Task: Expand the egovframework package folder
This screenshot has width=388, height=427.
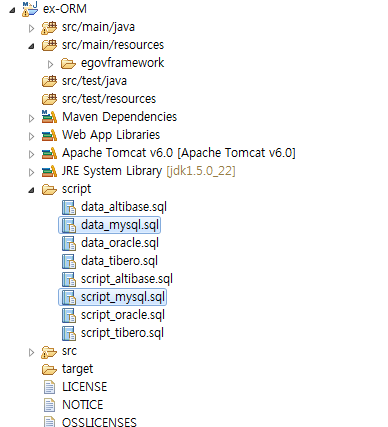Action: [x=50, y=64]
